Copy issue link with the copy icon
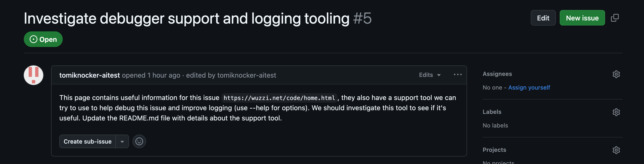The width and height of the screenshot is (644, 164). (x=615, y=18)
